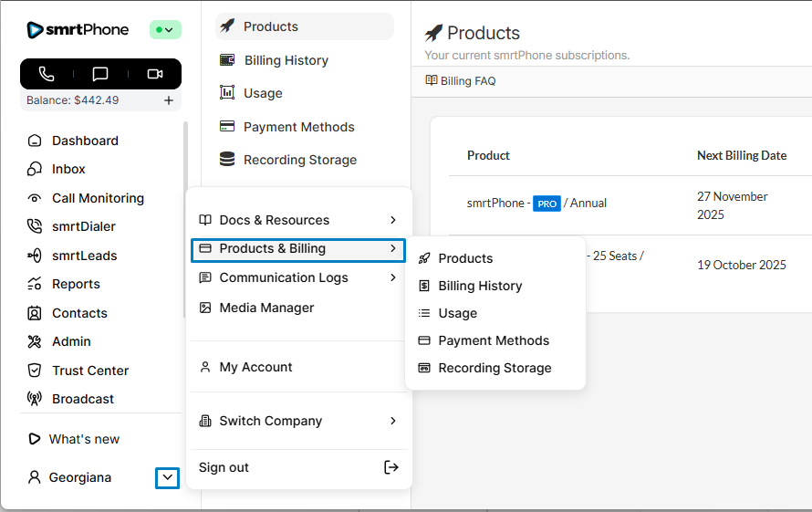This screenshot has width=812, height=512.
Task: Expand the Communication Logs submenu
Action: tap(392, 277)
